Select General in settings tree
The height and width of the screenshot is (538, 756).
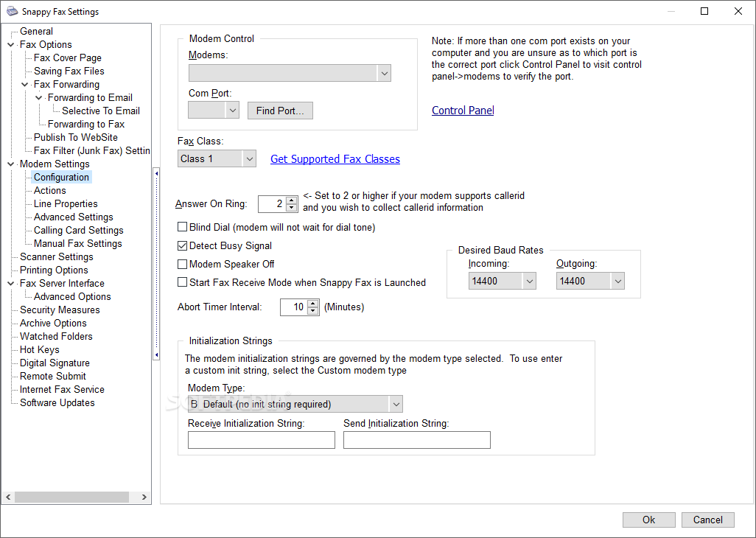point(36,32)
